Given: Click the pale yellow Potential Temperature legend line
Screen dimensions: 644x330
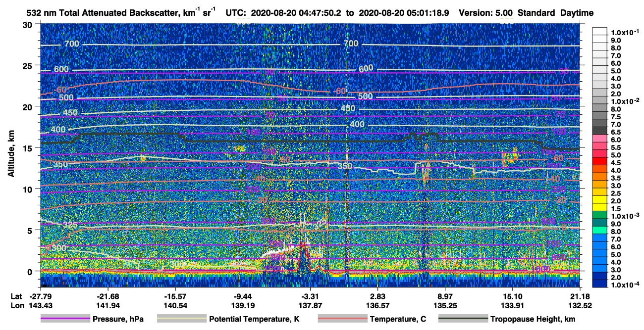Looking at the screenshot, I should 182,319.
